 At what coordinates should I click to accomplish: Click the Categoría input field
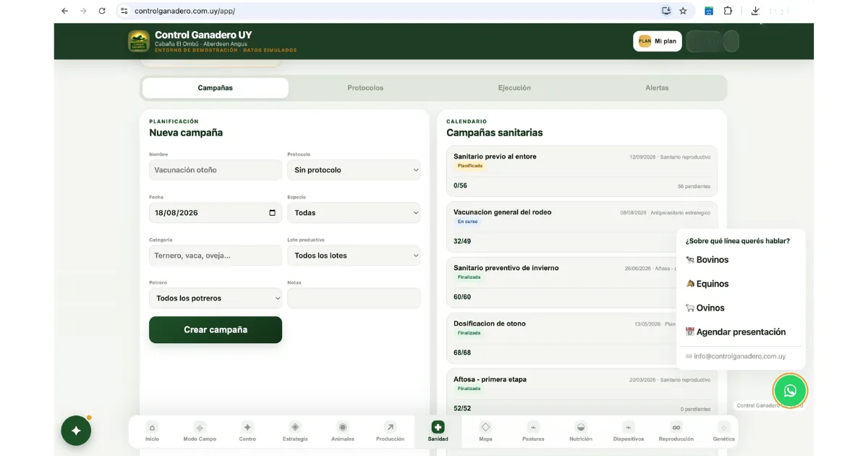tap(216, 256)
